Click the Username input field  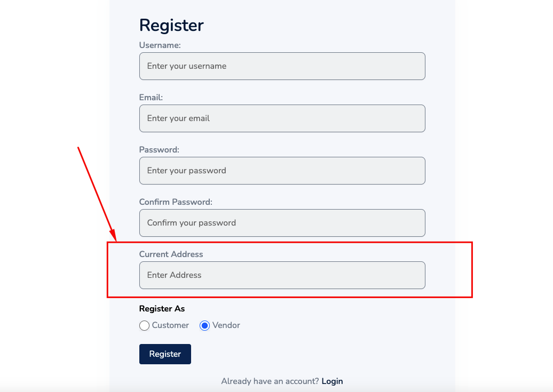click(282, 66)
